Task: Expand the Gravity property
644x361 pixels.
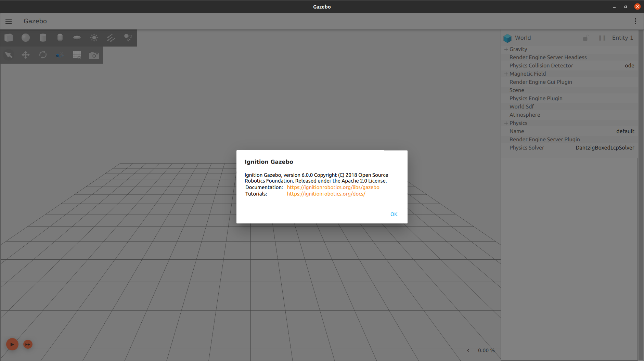Action: pyautogui.click(x=506, y=49)
